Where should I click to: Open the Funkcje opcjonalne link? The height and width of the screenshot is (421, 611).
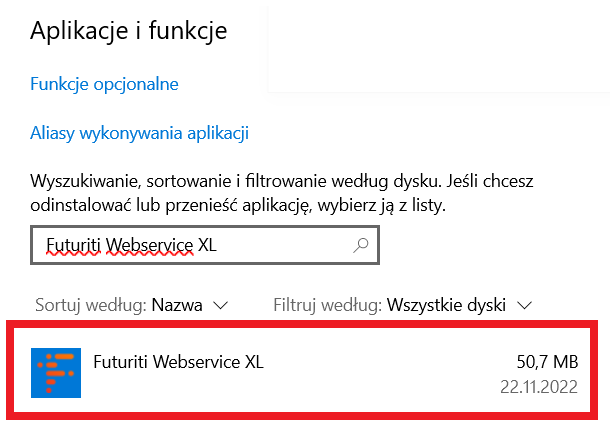pyautogui.click(x=104, y=84)
